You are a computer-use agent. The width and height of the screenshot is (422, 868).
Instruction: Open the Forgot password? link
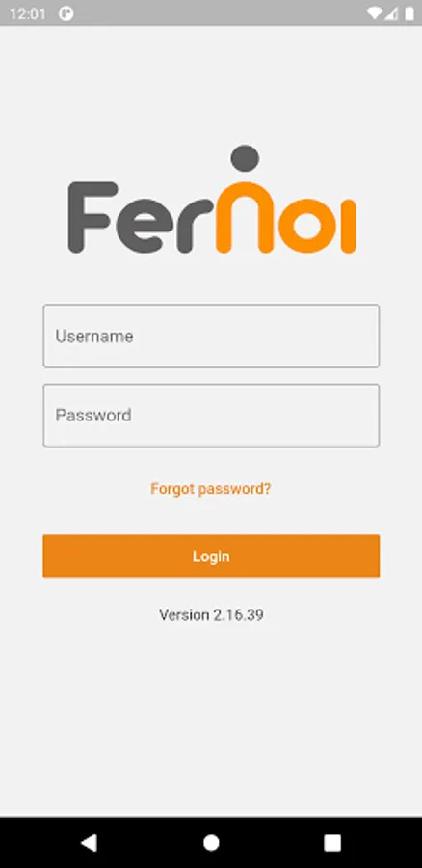tap(211, 489)
